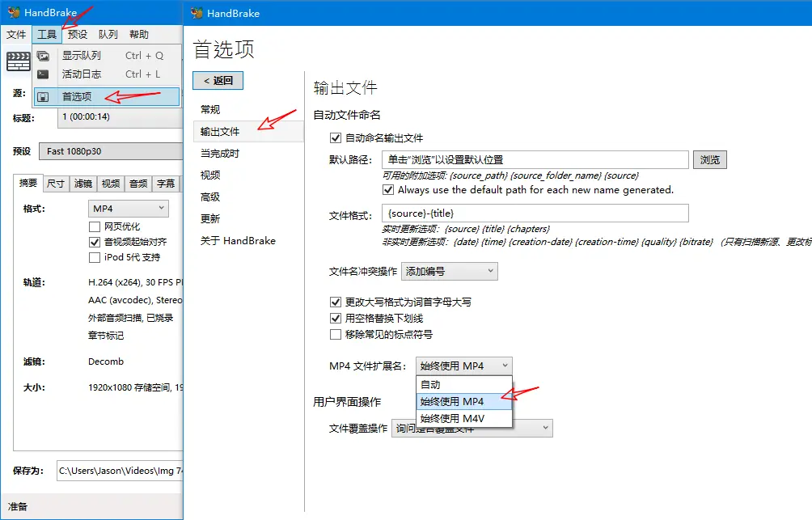
Task: Collapse the MP4 文件扩展名 dropdown
Action: (x=464, y=366)
